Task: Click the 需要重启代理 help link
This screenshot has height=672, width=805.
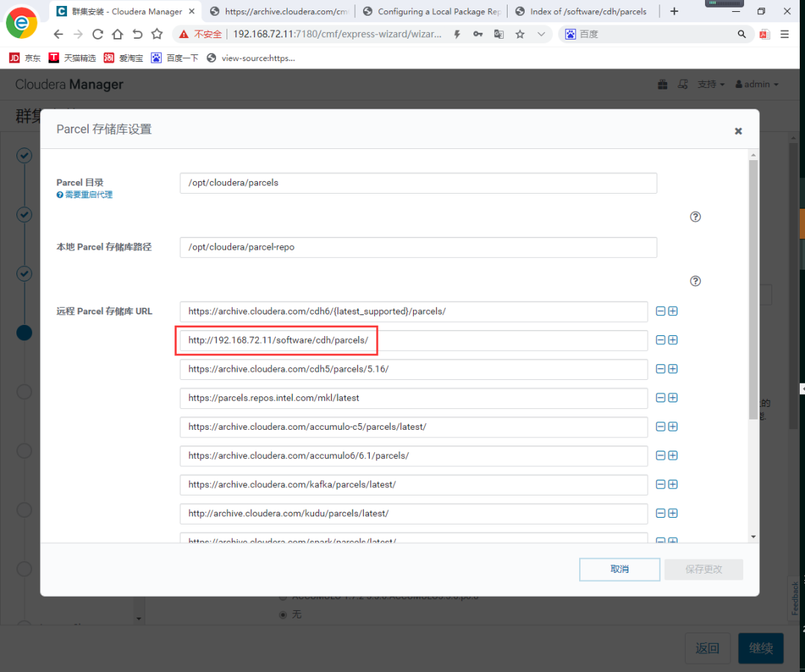Action: [x=85, y=195]
